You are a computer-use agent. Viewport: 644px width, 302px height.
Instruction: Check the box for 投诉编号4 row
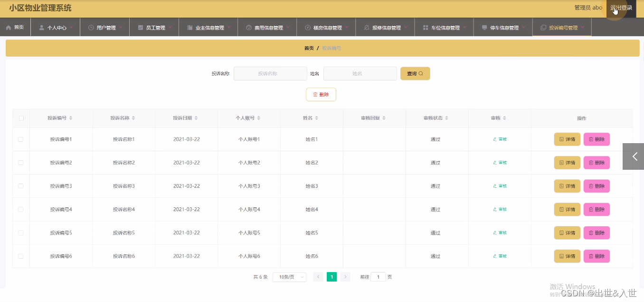(x=21, y=209)
